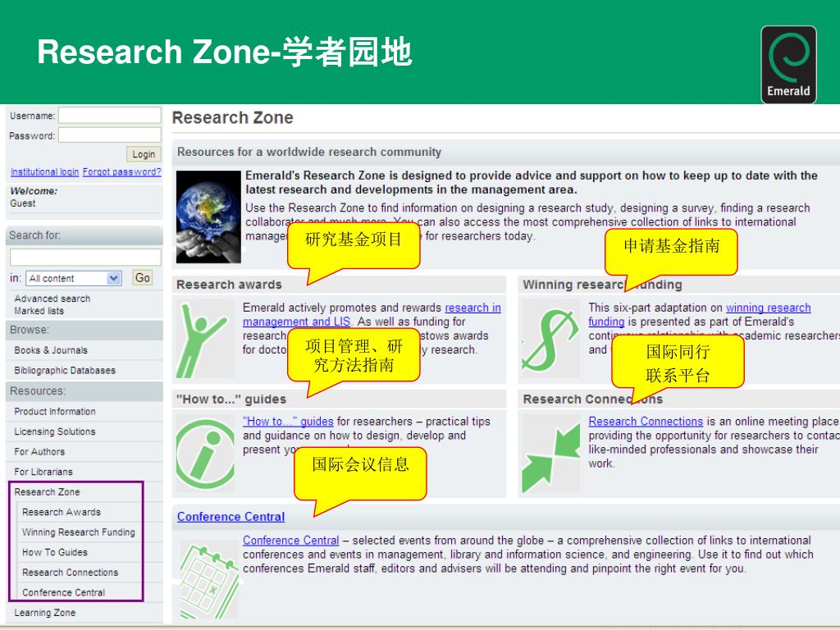Click the Emerald logo
The width and height of the screenshot is (840, 630).
click(788, 64)
